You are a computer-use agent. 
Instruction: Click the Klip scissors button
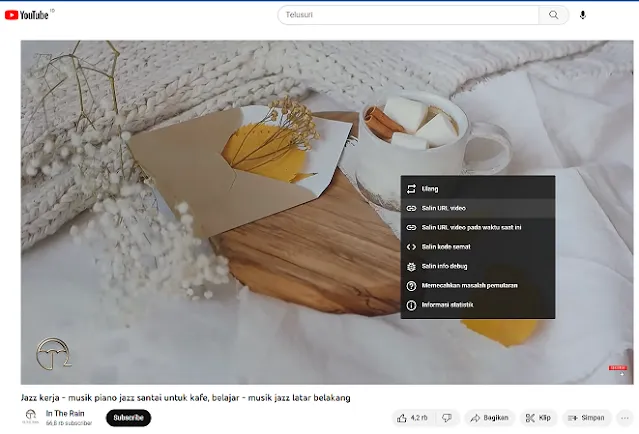[538, 418]
